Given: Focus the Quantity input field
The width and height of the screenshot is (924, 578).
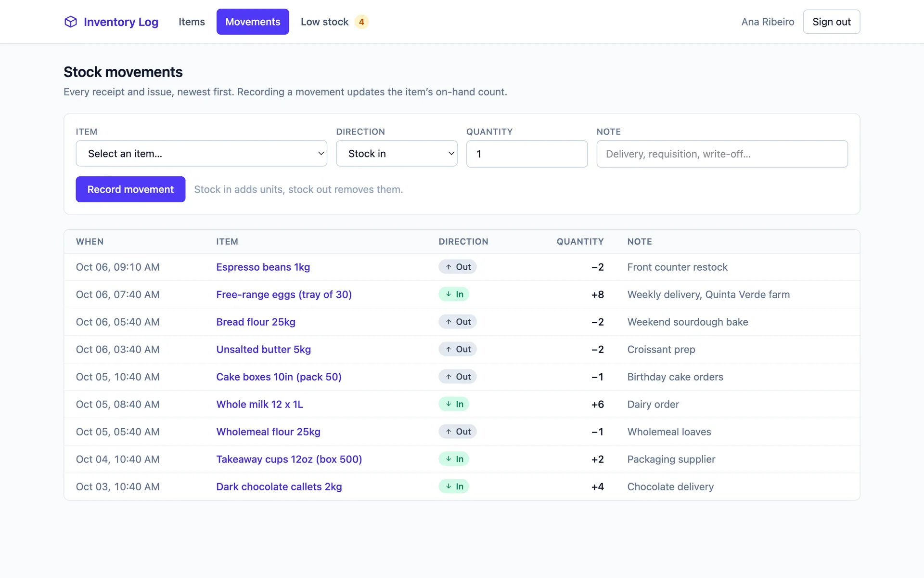Looking at the screenshot, I should point(527,154).
